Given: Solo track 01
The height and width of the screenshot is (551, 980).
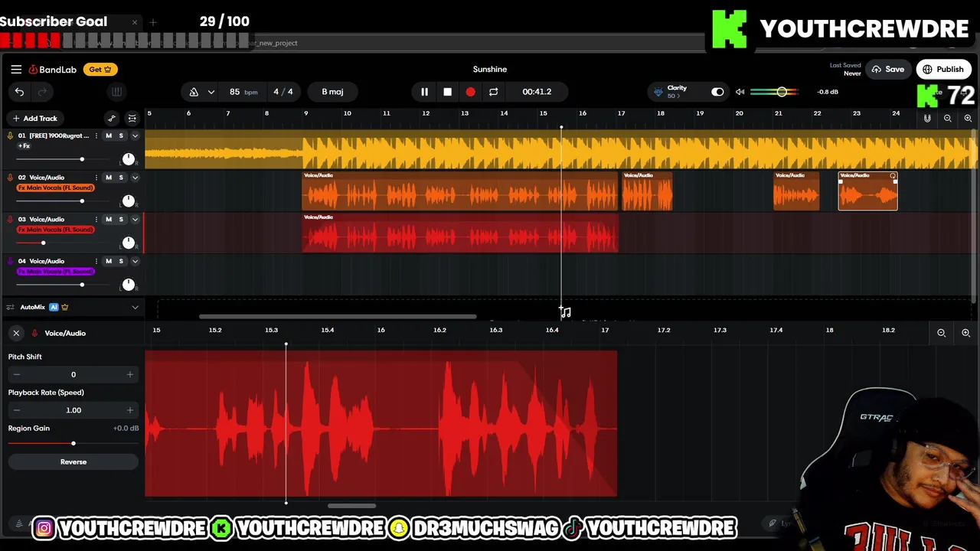Looking at the screenshot, I should [120, 136].
